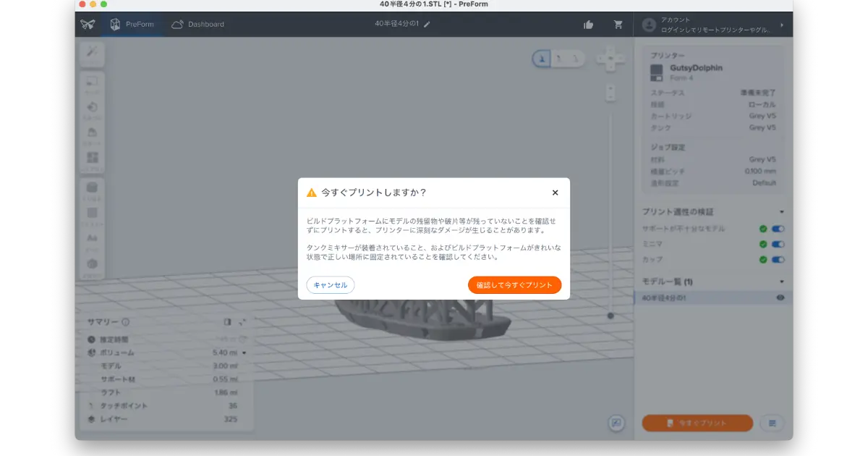
Task: Click the view pan direction pad
Action: pyautogui.click(x=610, y=59)
